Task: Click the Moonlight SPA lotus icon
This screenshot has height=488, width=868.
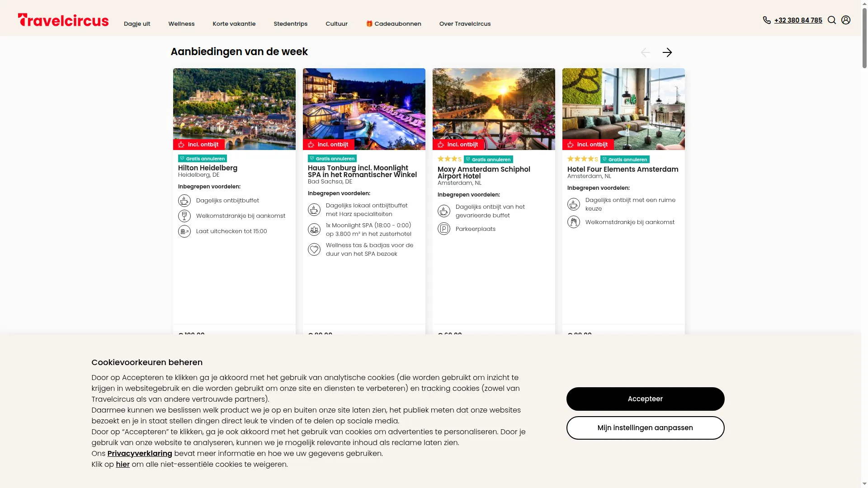Action: coord(314,230)
